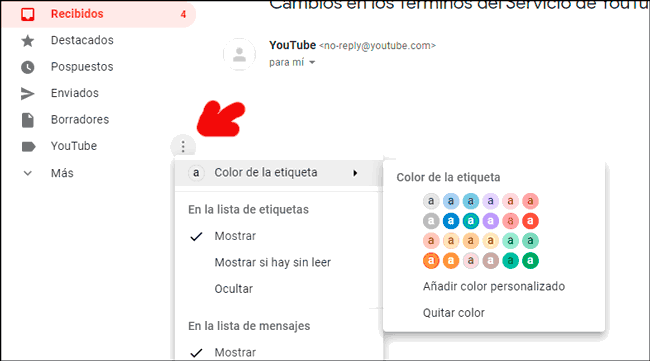
Task: Click the YouTube label name in the sidebar
Action: tap(74, 146)
